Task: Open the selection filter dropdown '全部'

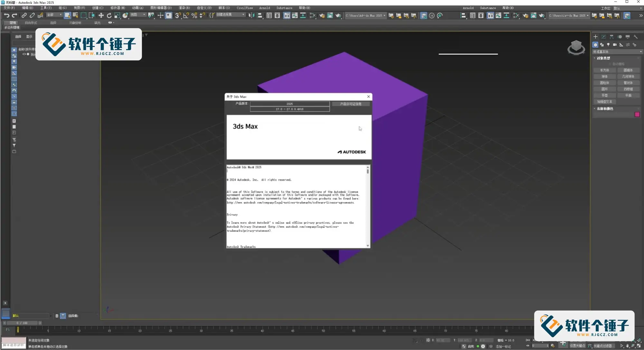Action: coord(54,15)
